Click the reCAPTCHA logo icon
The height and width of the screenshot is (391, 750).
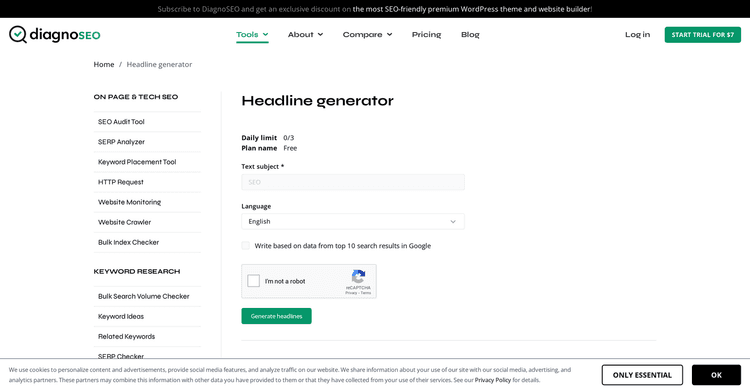(x=358, y=277)
